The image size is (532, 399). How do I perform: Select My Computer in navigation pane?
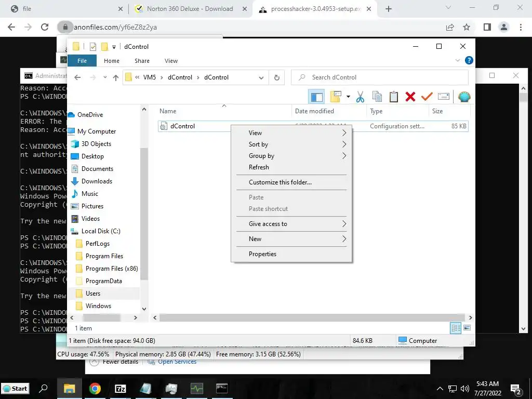click(x=96, y=131)
